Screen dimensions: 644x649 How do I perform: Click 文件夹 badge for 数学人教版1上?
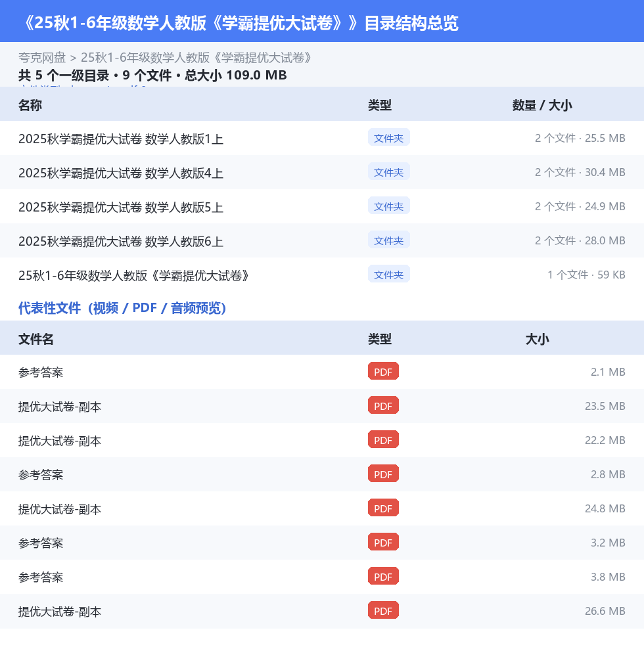tap(389, 137)
